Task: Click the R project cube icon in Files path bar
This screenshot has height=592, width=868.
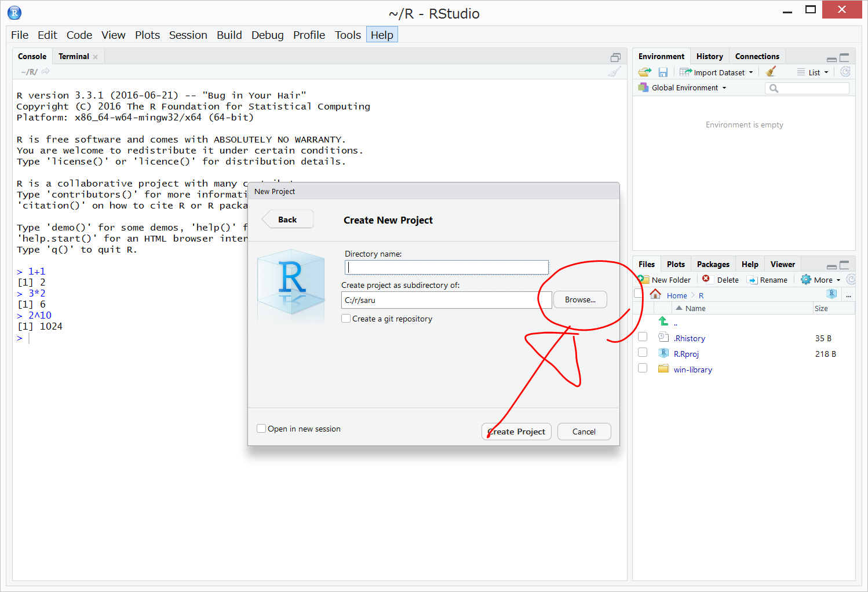Action: (x=831, y=294)
